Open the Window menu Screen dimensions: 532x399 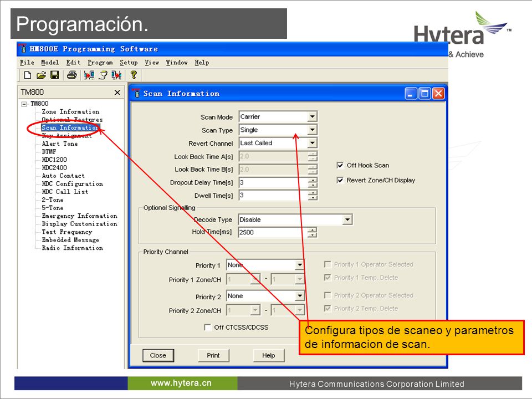click(x=177, y=63)
